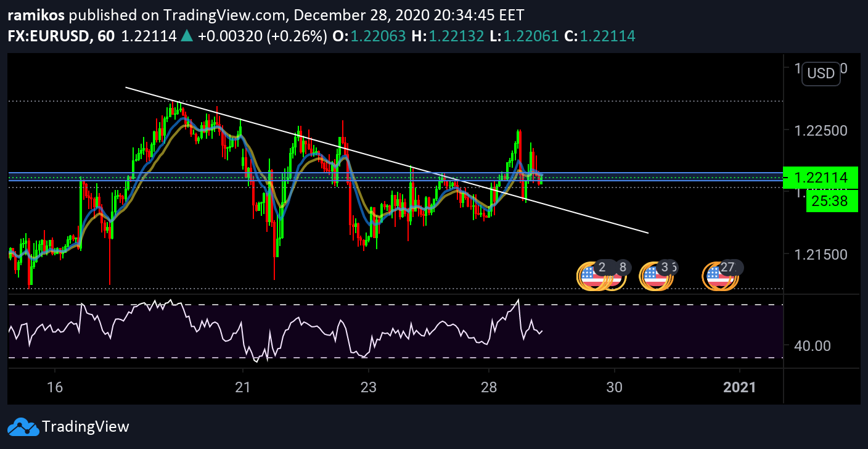Image resolution: width=868 pixels, height=449 pixels.
Task: Click the 1.21500 price axis label
Action: pos(821,254)
